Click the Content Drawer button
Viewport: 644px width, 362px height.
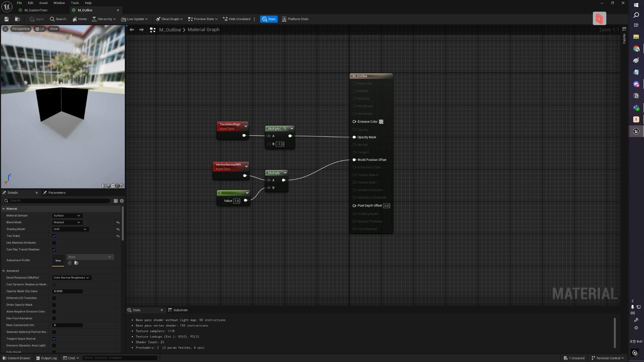tap(16, 358)
